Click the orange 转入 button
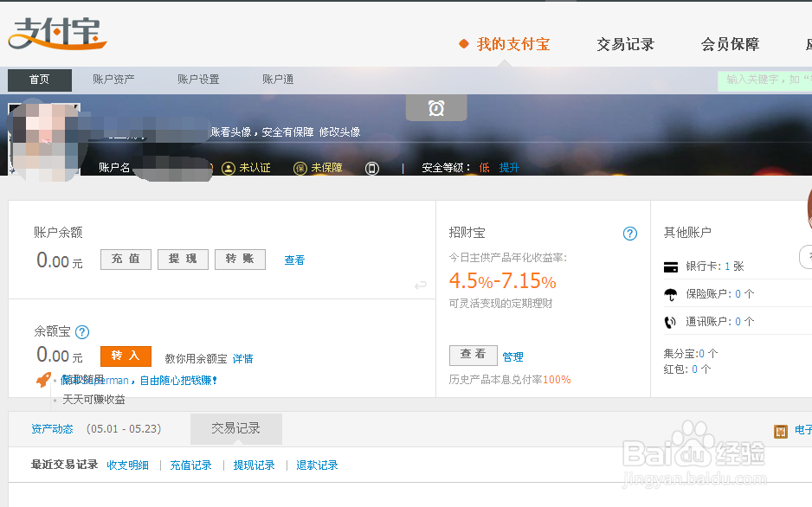Image resolution: width=812 pixels, height=507 pixels. 126,356
